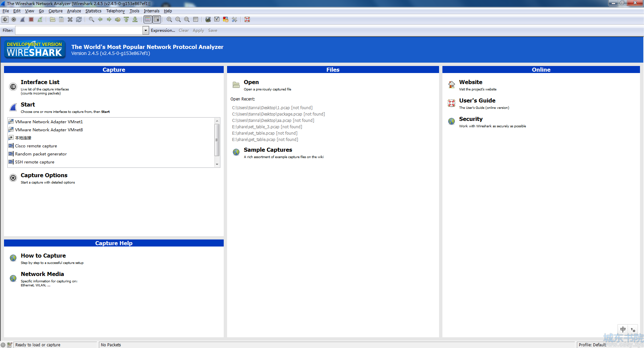644x348 pixels.
Task: Open the coloring rules editor
Action: [226, 19]
